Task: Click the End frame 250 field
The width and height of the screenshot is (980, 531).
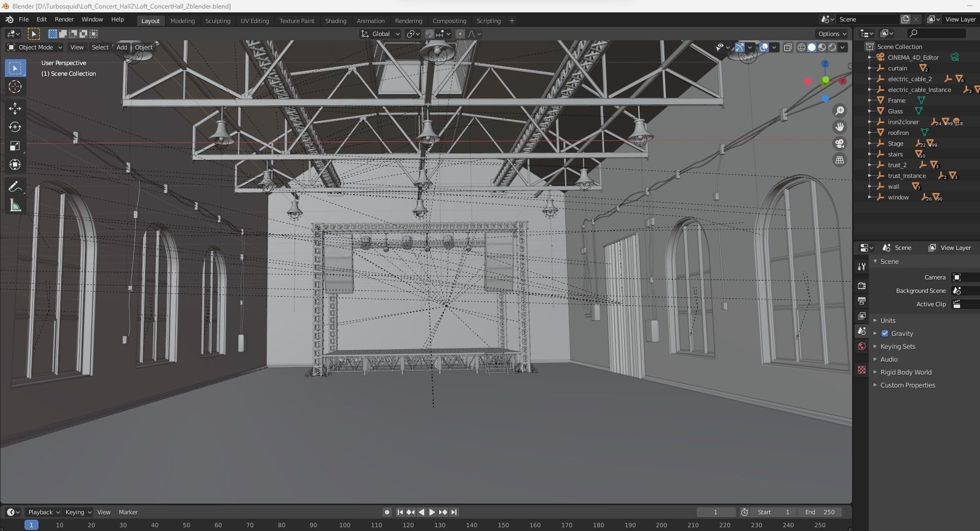Action: (819, 512)
